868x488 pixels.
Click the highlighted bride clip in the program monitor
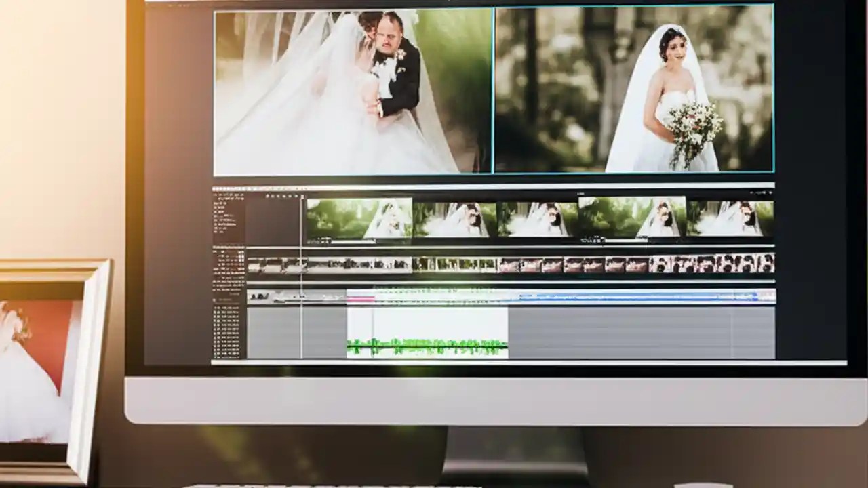click(x=633, y=88)
